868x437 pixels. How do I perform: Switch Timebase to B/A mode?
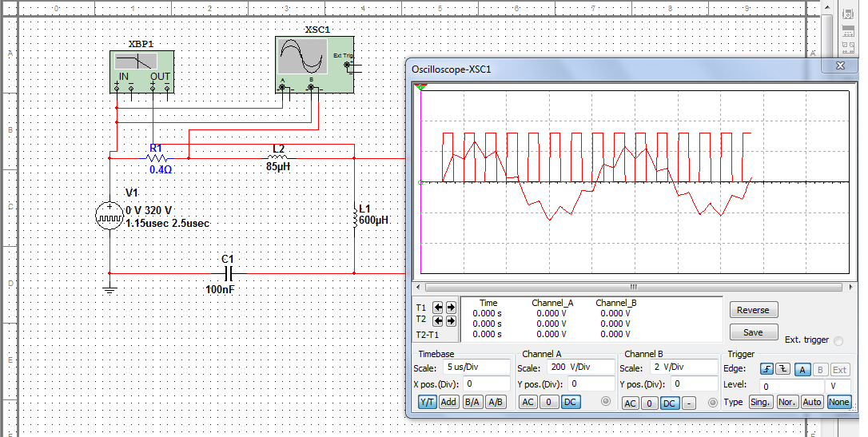tap(472, 402)
